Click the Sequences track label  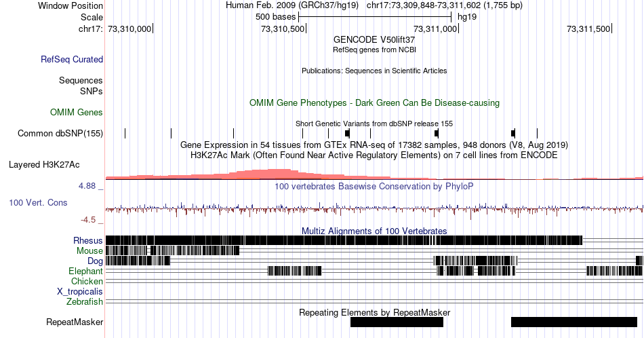coord(81,80)
